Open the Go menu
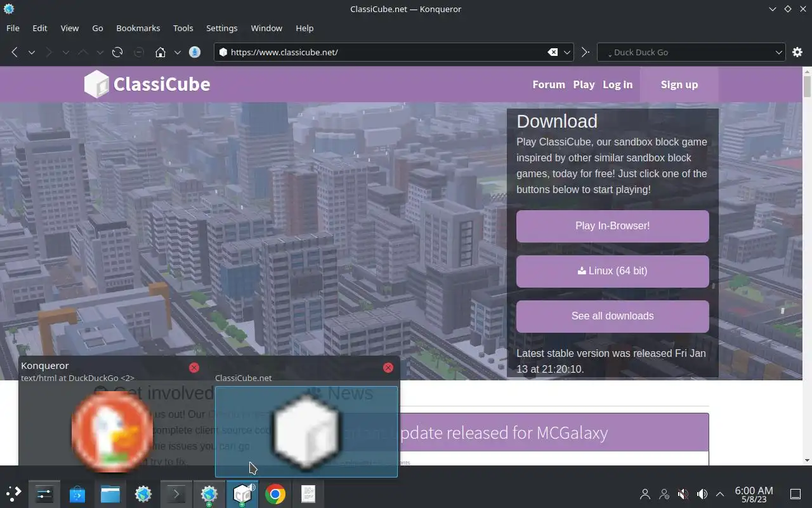Screen dimensions: 812x508 [x=98, y=28]
